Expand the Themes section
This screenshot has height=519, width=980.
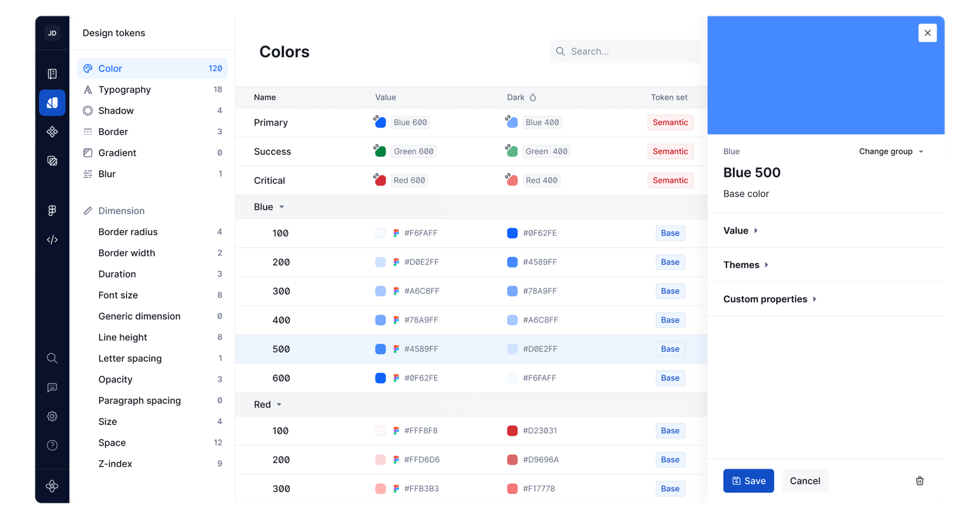pos(746,265)
